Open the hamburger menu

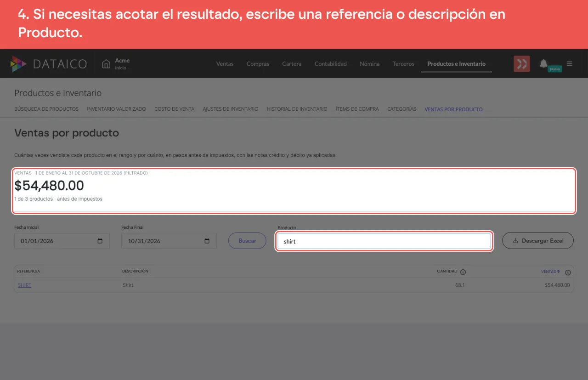[570, 64]
